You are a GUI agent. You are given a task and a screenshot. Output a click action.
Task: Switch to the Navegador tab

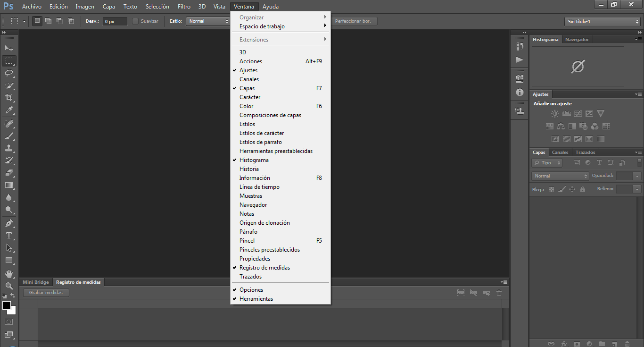tap(577, 40)
